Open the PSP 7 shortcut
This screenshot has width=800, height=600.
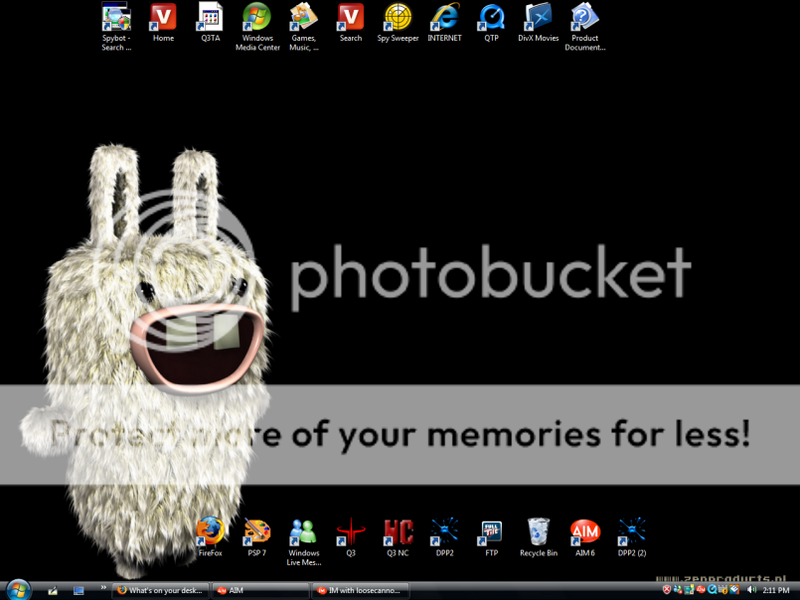[x=256, y=529]
